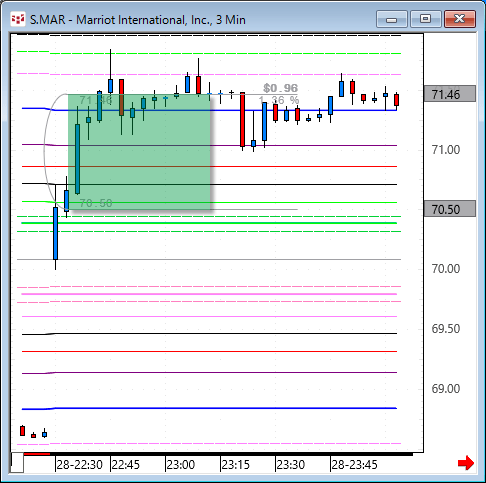Click the 71.00 price scale label
Image resolution: width=486 pixels, height=483 pixels.
point(446,150)
